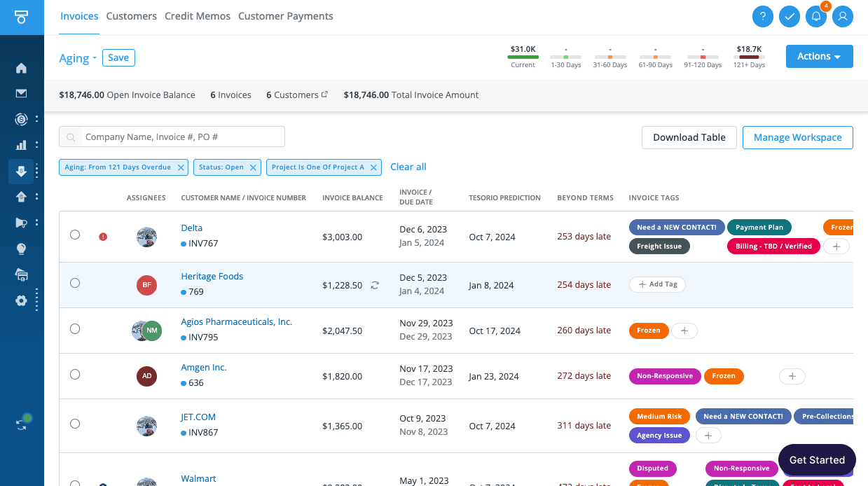Focus the company name search field

coord(182,137)
